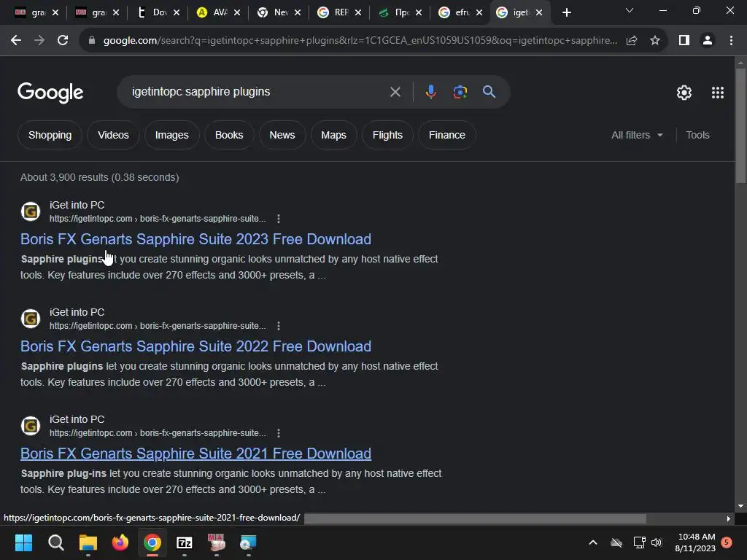
Task: Open the Chrome profile menu
Action: click(708, 41)
